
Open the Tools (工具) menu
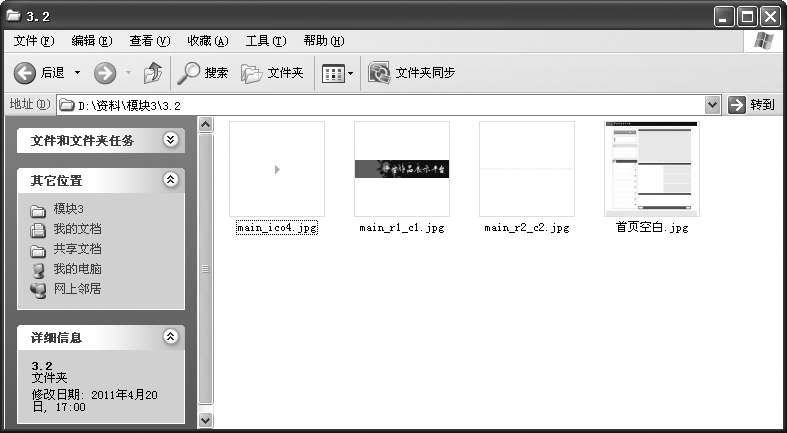point(265,41)
